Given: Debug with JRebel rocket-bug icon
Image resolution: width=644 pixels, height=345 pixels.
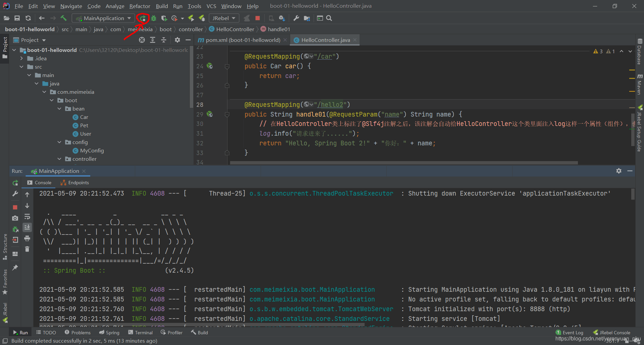Looking at the screenshot, I should click(x=202, y=18).
